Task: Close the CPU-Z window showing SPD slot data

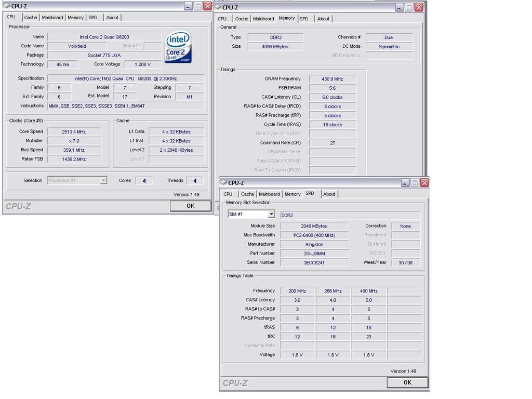Action: 424,183
